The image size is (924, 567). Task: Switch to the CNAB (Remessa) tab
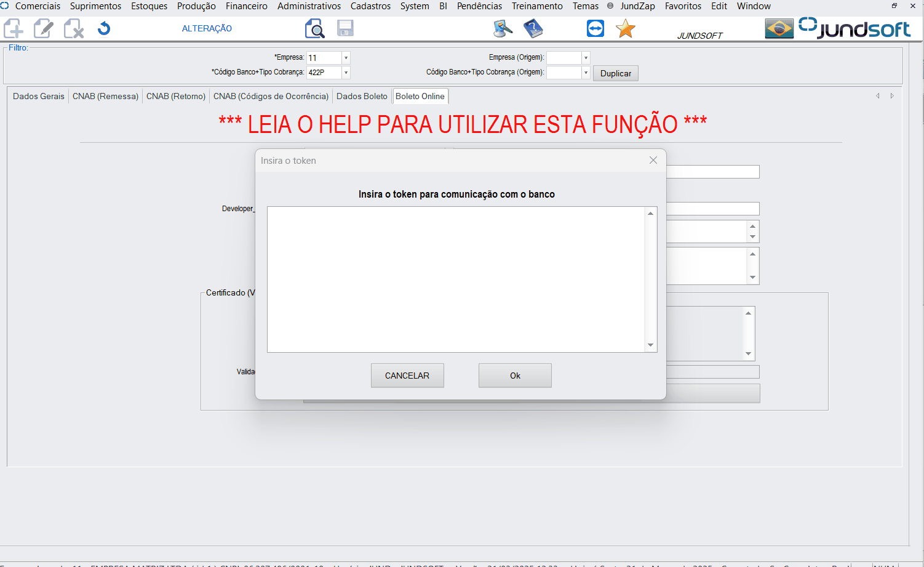pos(105,96)
